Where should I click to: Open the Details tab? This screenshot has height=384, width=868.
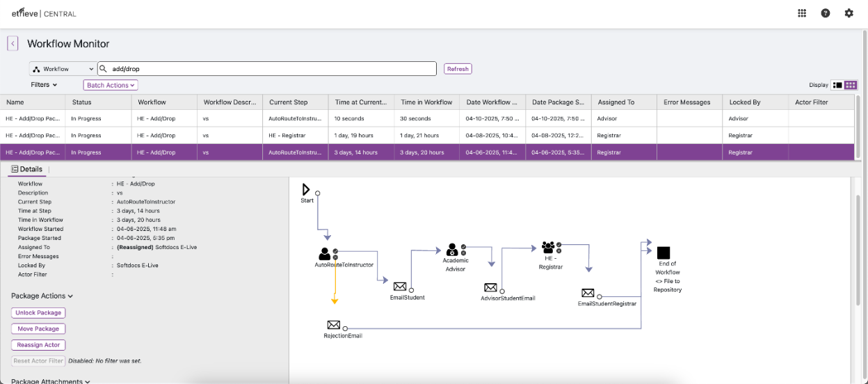(27, 169)
